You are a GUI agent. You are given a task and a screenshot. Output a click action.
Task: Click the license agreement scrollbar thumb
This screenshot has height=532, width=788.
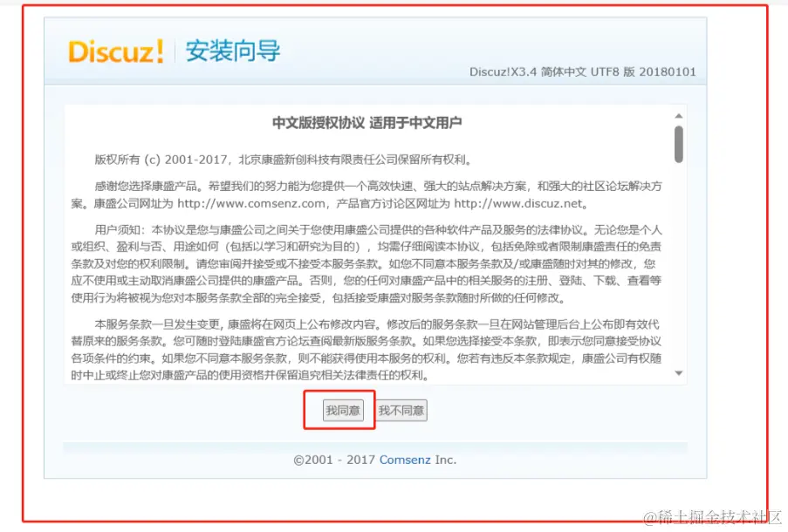coord(678,144)
